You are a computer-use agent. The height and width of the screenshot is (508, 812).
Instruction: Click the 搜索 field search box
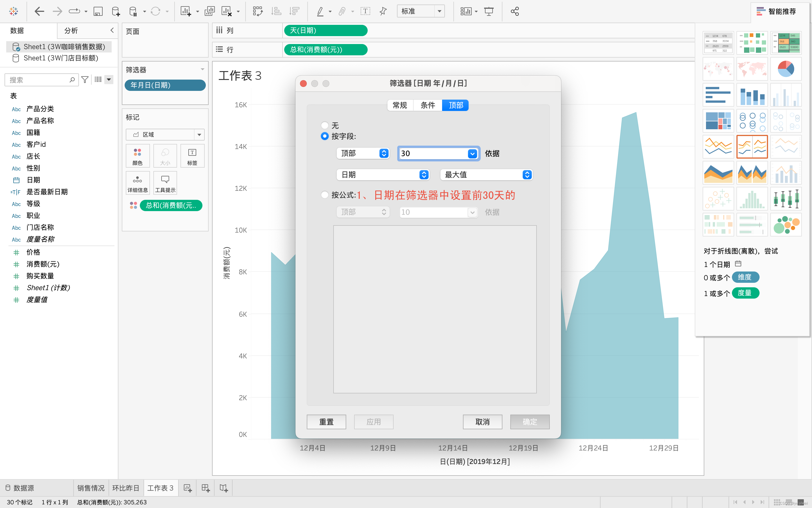click(x=42, y=80)
